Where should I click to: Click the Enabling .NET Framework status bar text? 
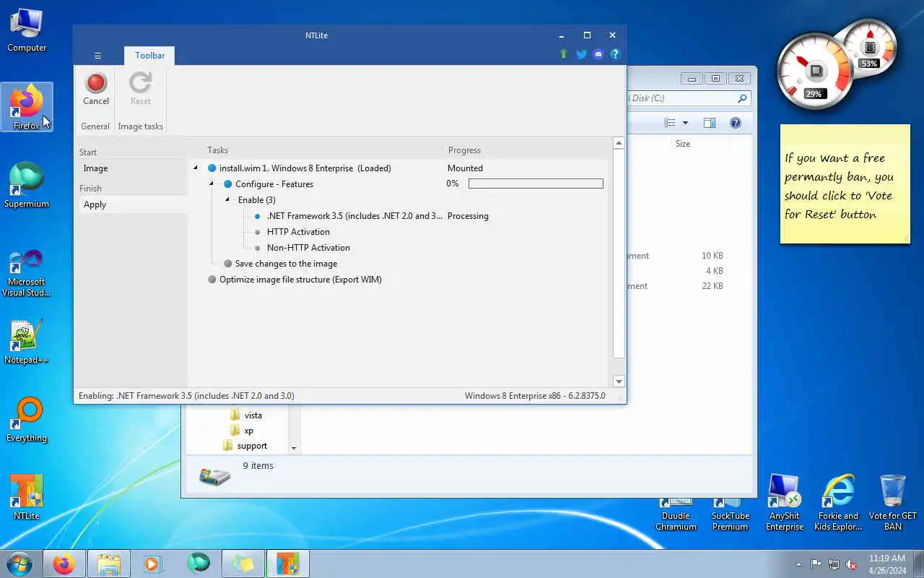coord(186,396)
